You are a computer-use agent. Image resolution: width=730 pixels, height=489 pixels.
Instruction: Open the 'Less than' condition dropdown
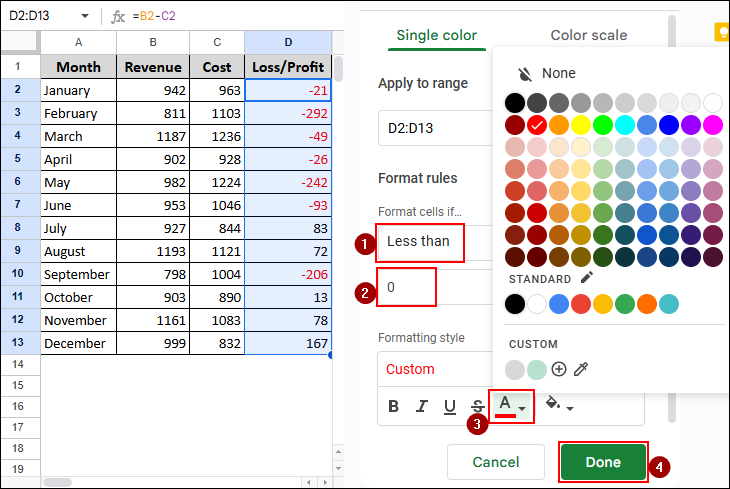point(420,241)
